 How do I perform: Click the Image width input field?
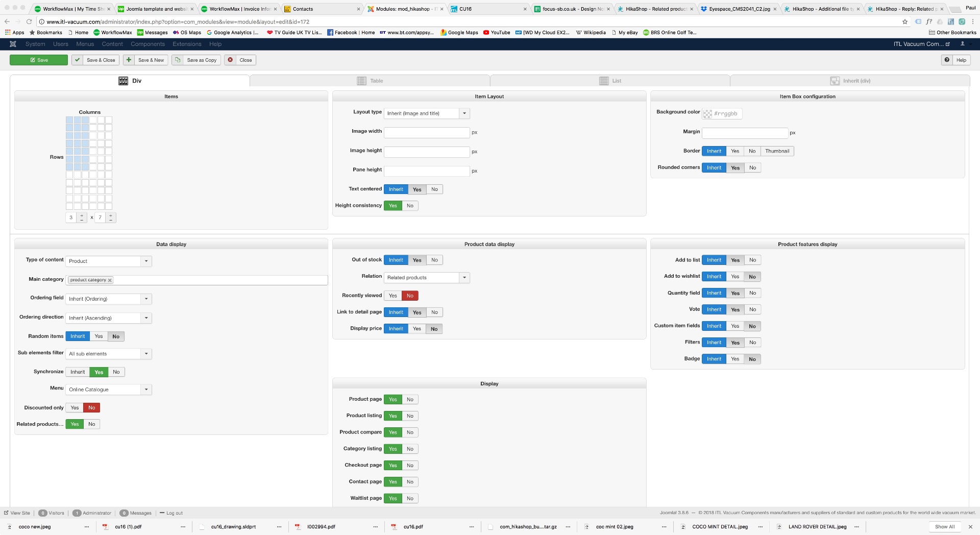point(426,133)
